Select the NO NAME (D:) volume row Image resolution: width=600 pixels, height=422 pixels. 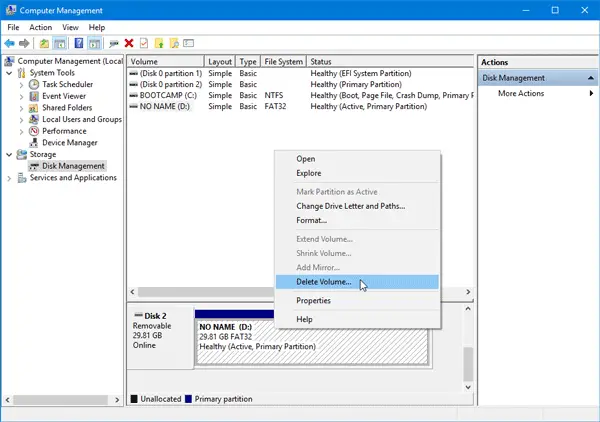pyautogui.click(x=300, y=107)
